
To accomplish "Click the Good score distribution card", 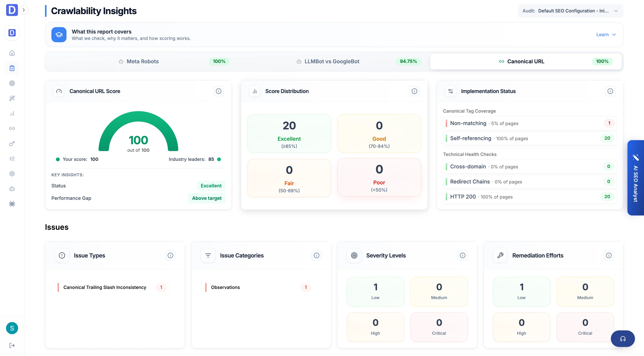I will [379, 134].
